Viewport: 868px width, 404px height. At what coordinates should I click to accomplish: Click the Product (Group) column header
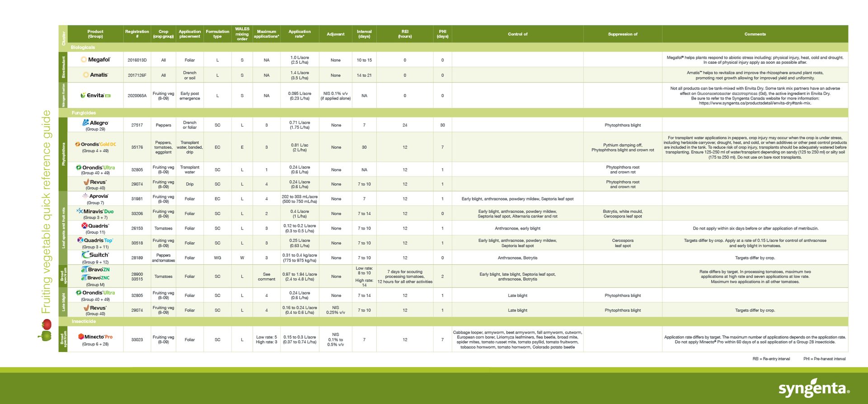pyautogui.click(x=95, y=34)
